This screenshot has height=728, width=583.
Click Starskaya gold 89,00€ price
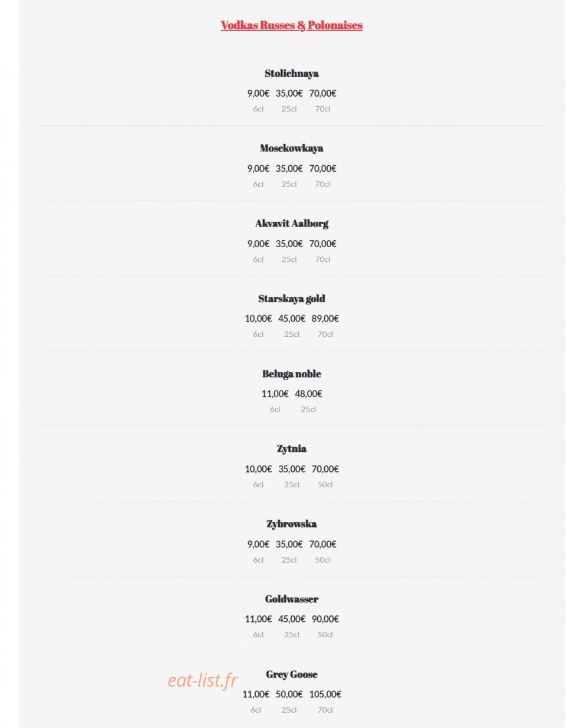click(x=325, y=319)
